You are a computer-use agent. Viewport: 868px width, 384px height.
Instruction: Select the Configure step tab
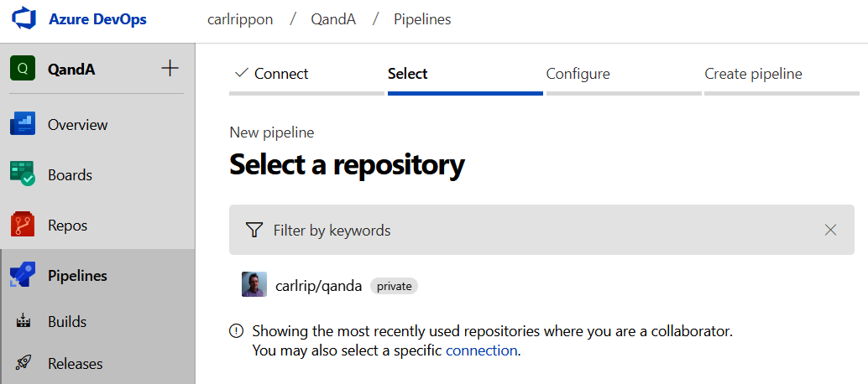(578, 74)
